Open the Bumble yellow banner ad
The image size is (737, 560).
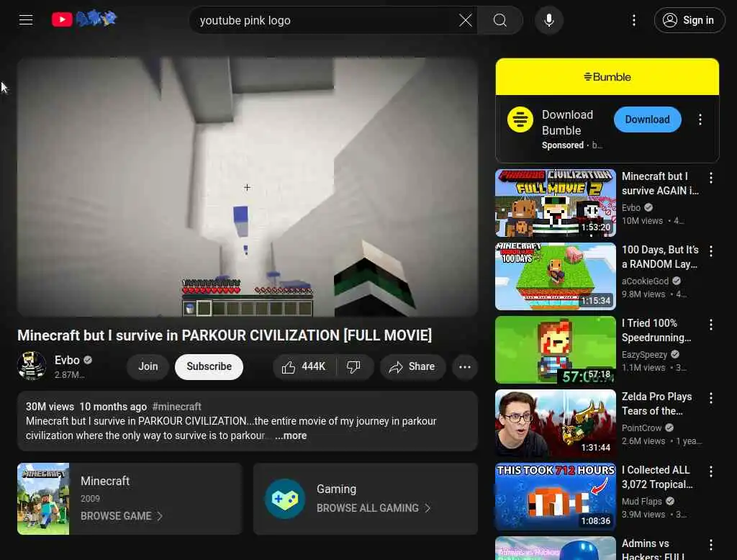click(607, 76)
